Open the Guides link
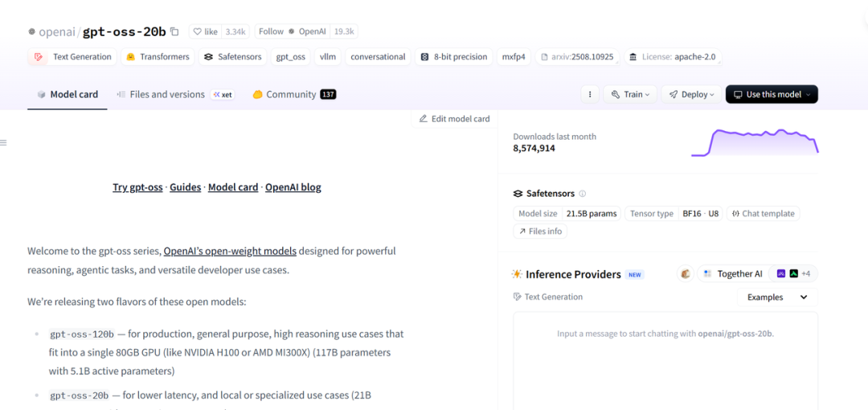 coord(186,187)
